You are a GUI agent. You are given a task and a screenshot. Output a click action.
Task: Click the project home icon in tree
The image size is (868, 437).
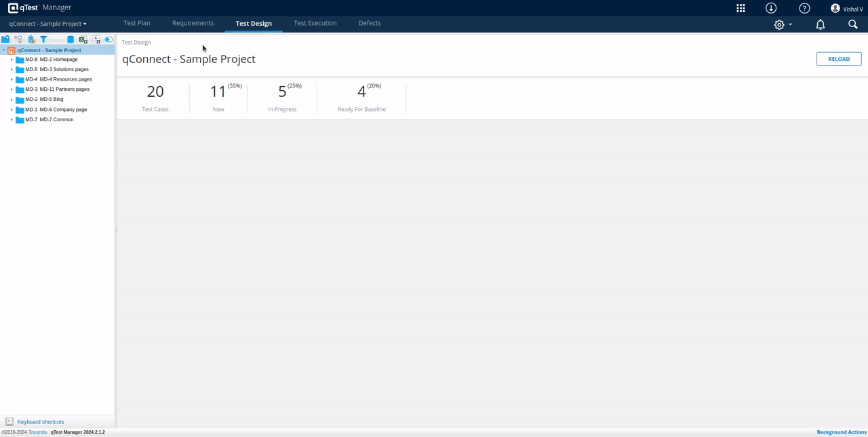pos(12,50)
